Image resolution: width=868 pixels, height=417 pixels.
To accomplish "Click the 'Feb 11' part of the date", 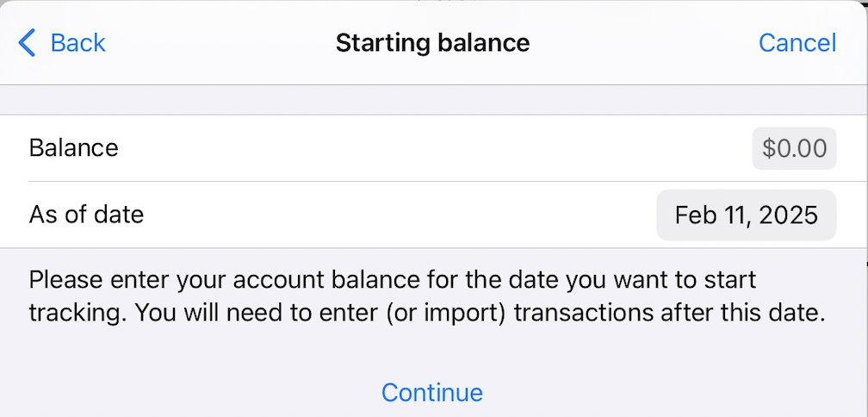I will tap(710, 215).
